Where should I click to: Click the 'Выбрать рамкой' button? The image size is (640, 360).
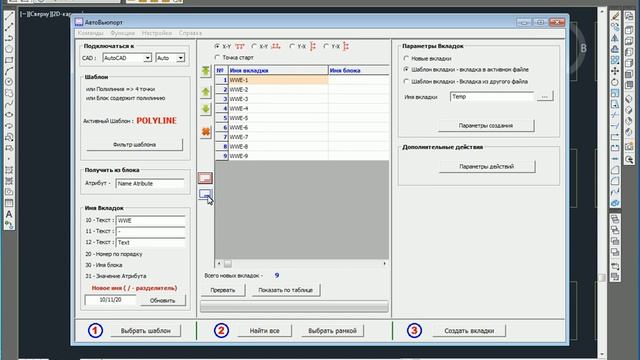332,331
